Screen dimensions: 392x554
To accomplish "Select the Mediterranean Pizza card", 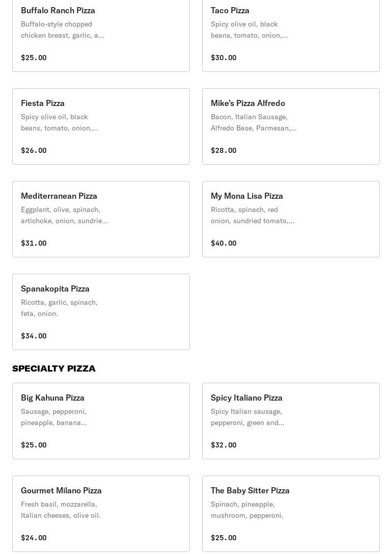I will pyautogui.click(x=101, y=219).
